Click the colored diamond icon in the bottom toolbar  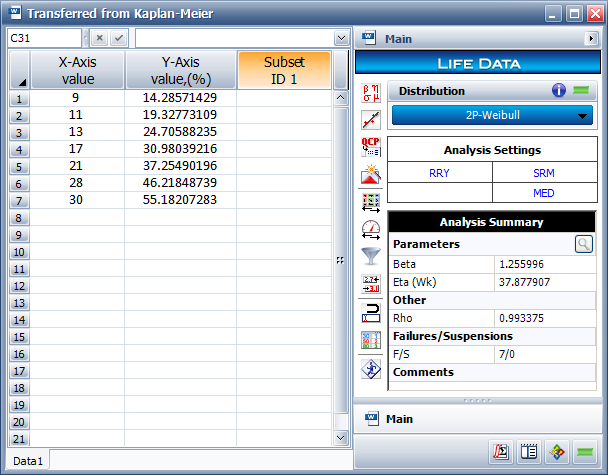point(557,452)
